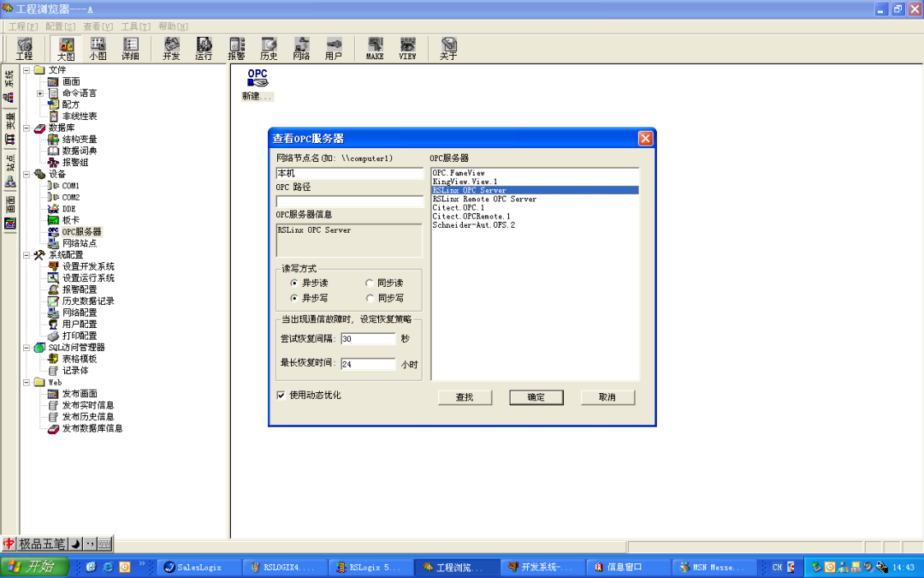924x578 pixels.
Task: Collapse the 设备 tree node
Action: pos(26,174)
